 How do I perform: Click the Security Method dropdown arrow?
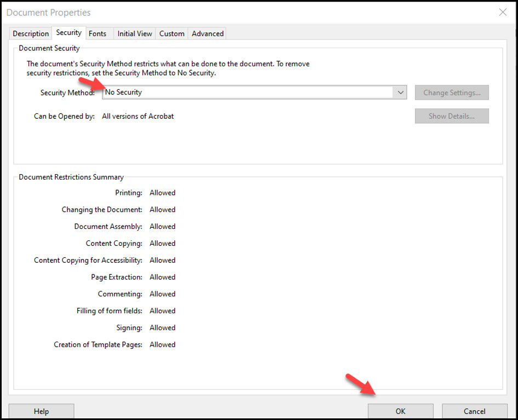401,93
